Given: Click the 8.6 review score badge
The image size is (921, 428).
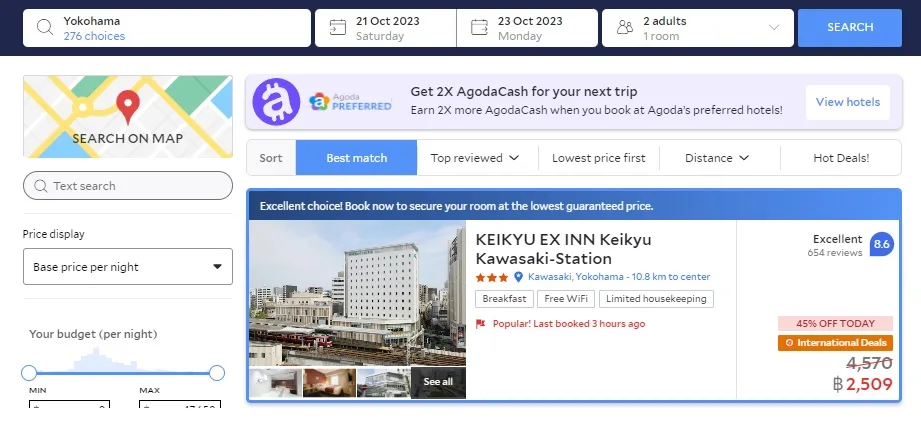Looking at the screenshot, I should [x=881, y=244].
